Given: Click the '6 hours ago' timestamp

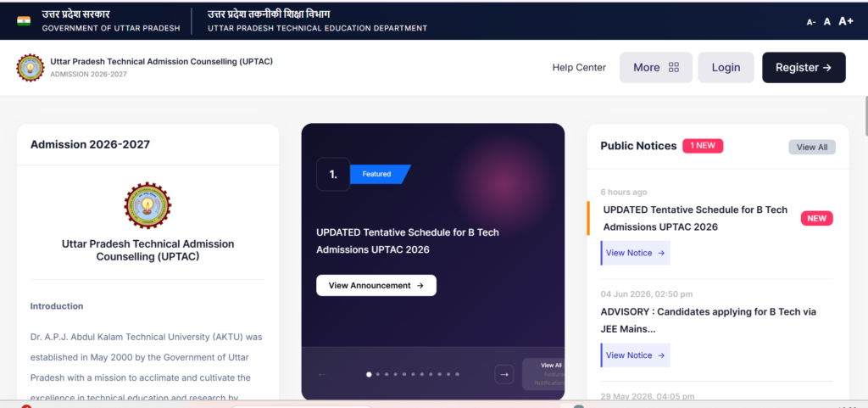Looking at the screenshot, I should coord(624,192).
